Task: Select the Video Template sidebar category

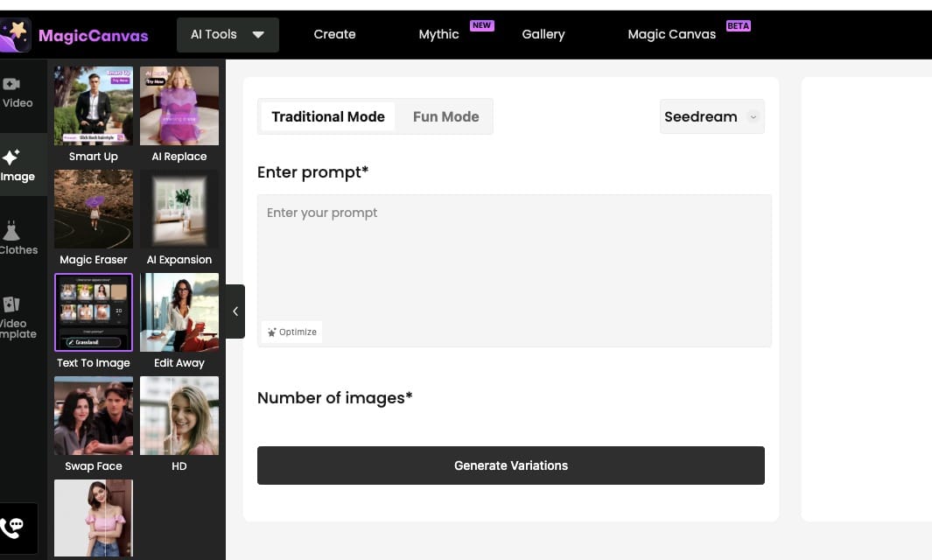Action: 18,318
